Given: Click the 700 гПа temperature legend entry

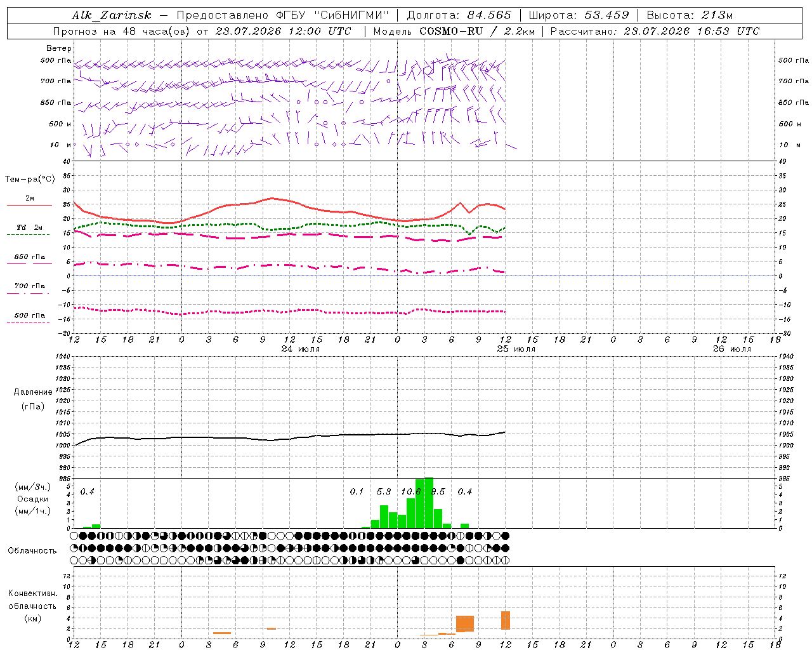Looking at the screenshot, I should pos(29,289).
